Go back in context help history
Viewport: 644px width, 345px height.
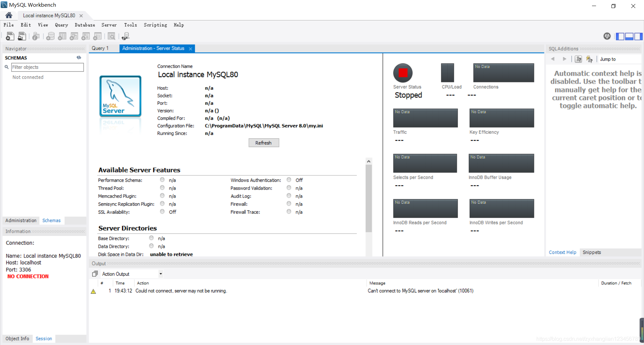pyautogui.click(x=553, y=59)
